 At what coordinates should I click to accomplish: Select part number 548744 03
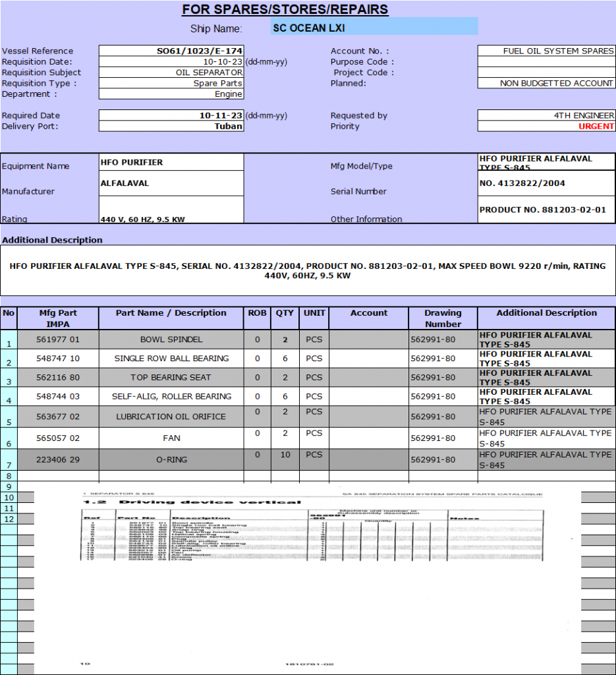click(x=57, y=396)
